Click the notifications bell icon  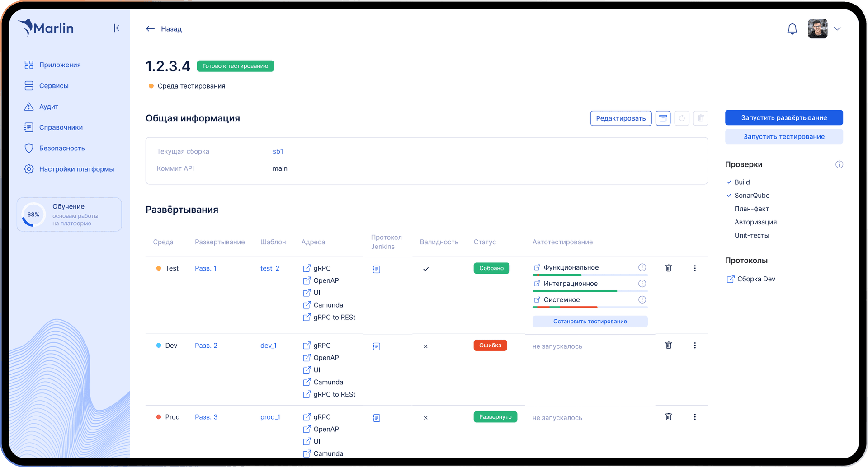792,29
